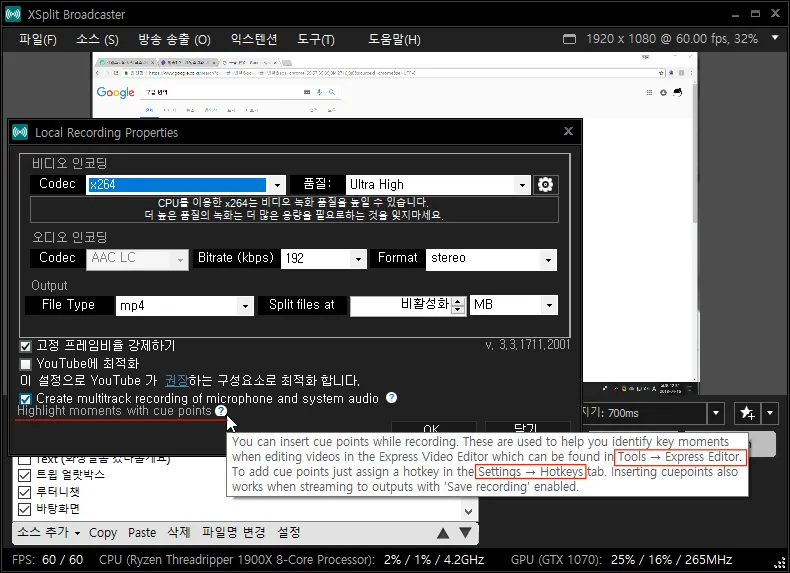Image resolution: width=790 pixels, height=573 pixels.
Task: Open 도구(T) menu
Action: click(x=316, y=39)
